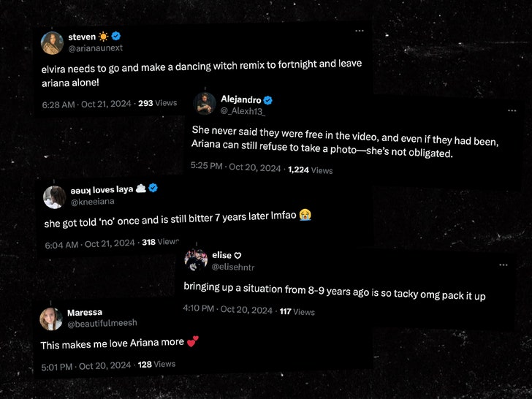The width and height of the screenshot is (532, 399).
Task: Open the 4:10 PM Oct 20 timestamp
Action: point(227,311)
